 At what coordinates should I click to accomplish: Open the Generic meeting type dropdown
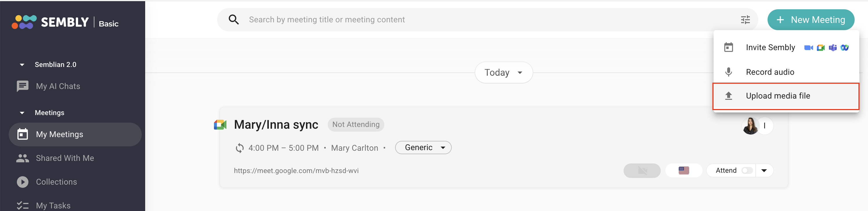pyautogui.click(x=423, y=148)
